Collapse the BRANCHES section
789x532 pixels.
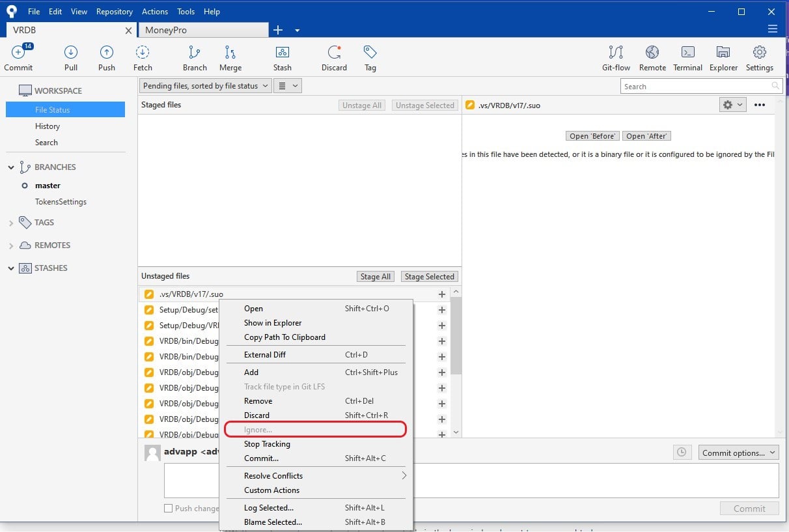tap(11, 167)
